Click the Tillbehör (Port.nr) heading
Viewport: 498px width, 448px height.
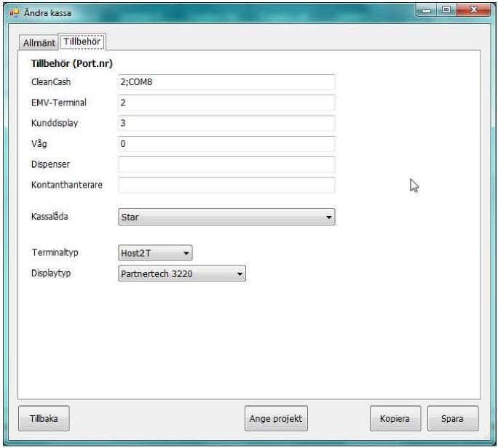pos(72,63)
